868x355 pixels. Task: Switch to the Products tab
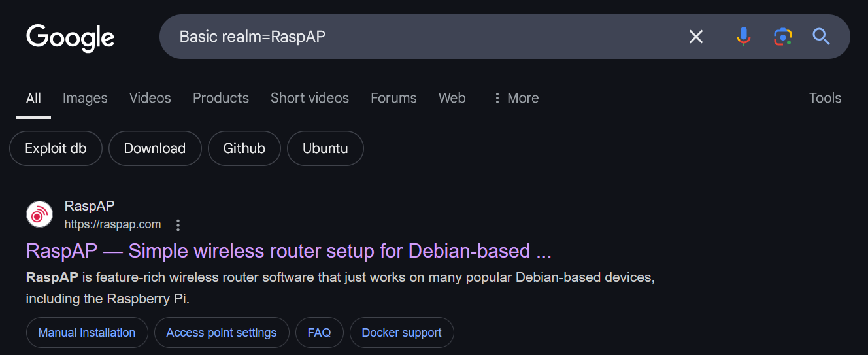coord(221,98)
